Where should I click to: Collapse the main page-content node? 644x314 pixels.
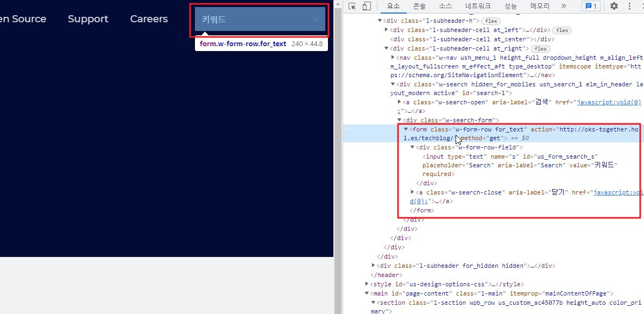tap(367, 293)
